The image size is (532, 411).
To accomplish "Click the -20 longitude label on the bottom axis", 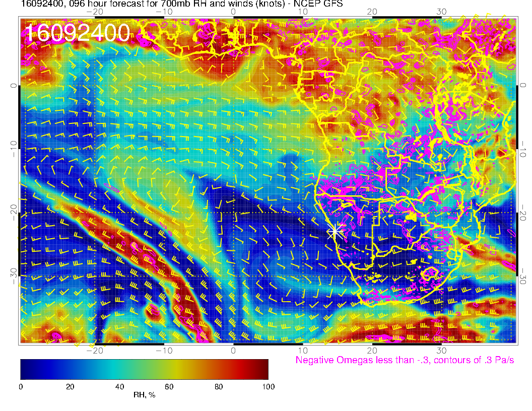I will (94, 351).
